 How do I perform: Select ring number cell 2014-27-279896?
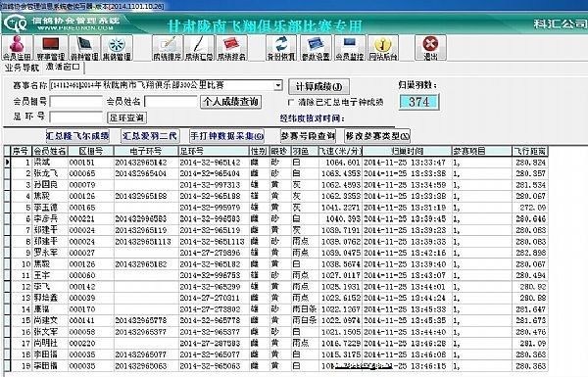point(214,253)
